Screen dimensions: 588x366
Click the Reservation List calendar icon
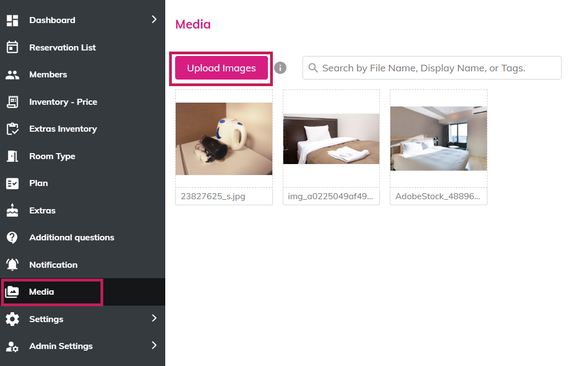click(12, 48)
